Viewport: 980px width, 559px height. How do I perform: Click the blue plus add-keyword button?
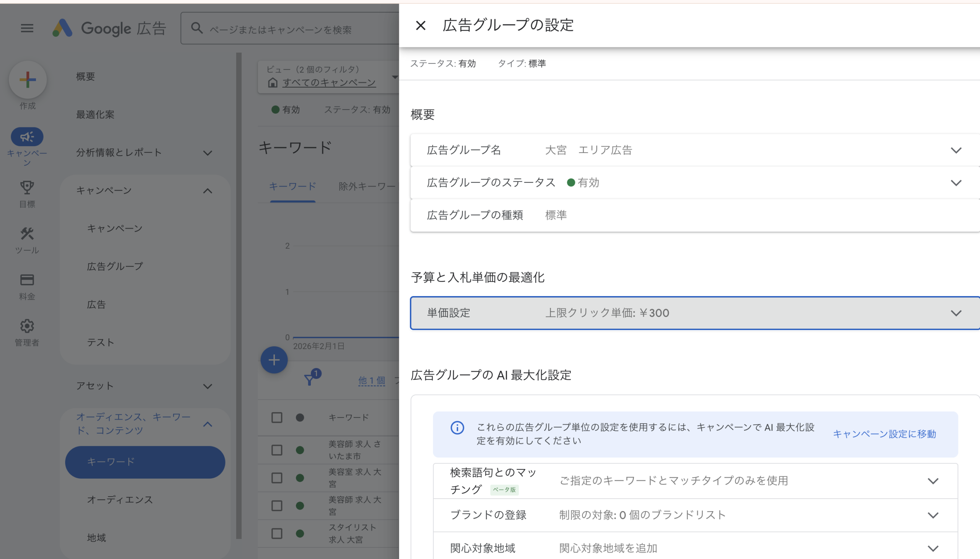[274, 360]
